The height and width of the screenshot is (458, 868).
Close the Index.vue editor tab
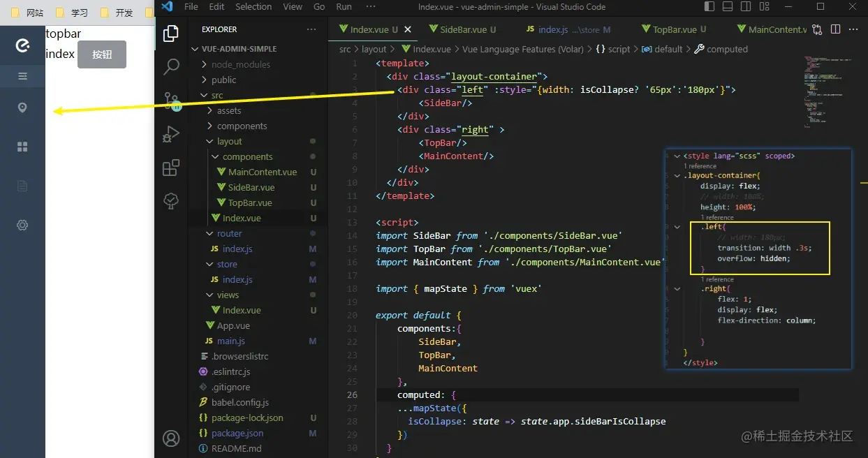coord(408,30)
